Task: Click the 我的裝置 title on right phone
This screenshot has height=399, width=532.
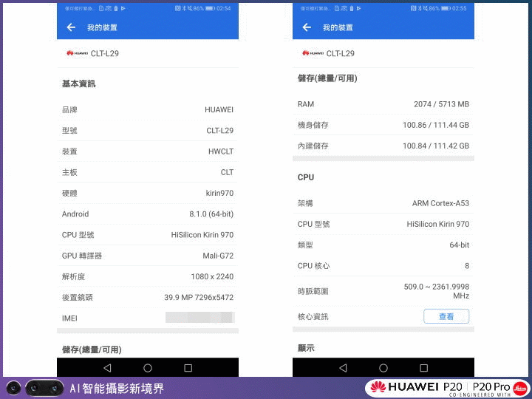Action: click(338, 27)
